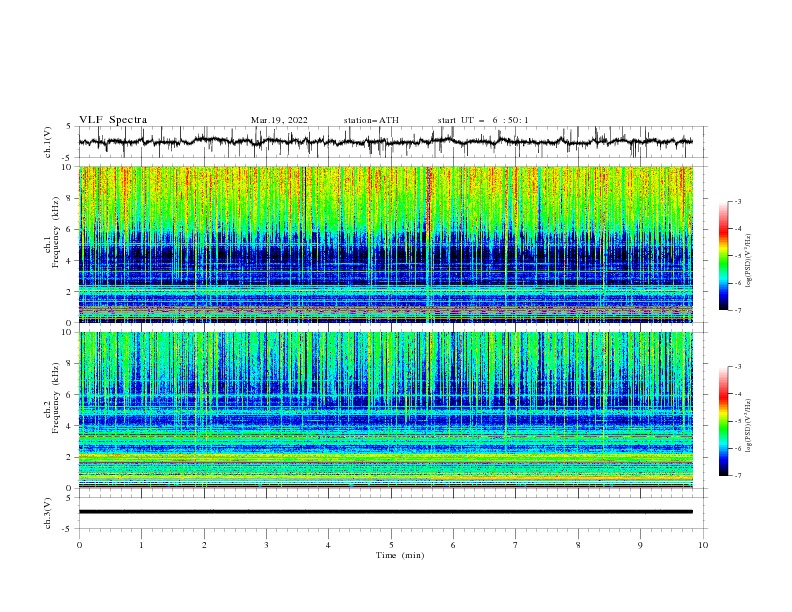Screen dimensions: 792x612
Task: Click the "2" kHz tick label on ch.2 spectrogram
Action: 70,457
